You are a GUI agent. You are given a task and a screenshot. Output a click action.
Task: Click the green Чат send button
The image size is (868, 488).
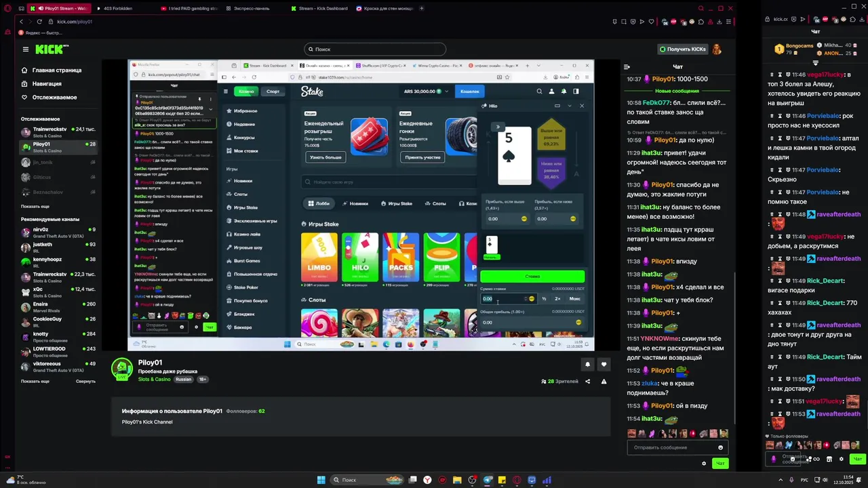click(720, 464)
